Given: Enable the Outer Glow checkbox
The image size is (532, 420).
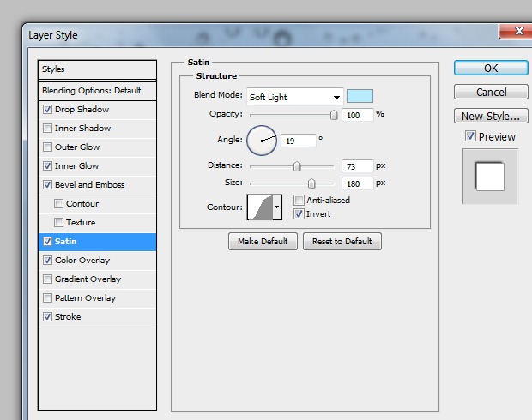Looking at the screenshot, I should click(47, 147).
